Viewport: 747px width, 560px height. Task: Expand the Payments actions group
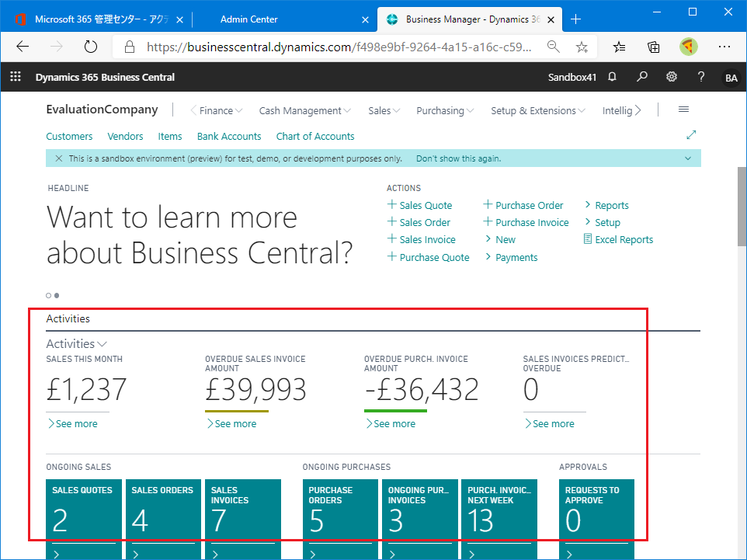point(511,257)
